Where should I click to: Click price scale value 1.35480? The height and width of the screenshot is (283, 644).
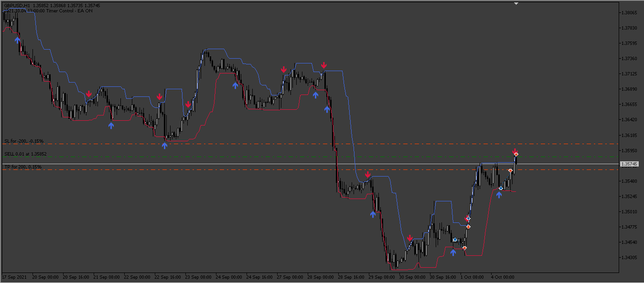pyautogui.click(x=629, y=181)
